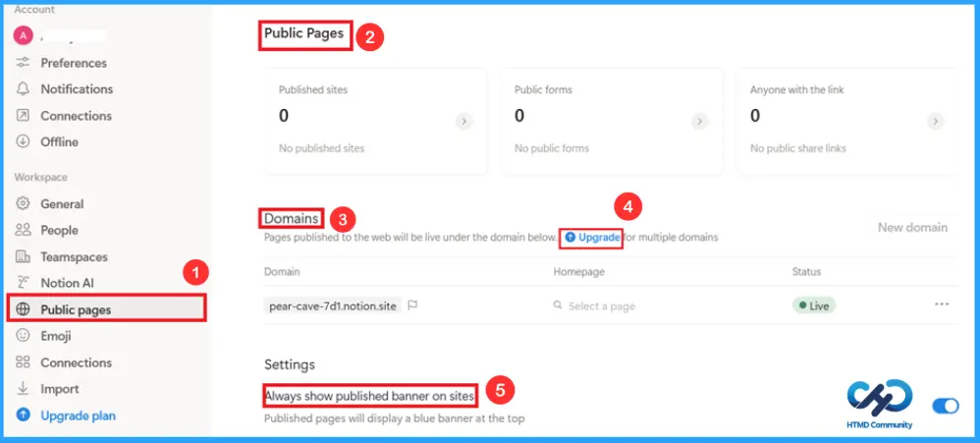Viewport: 980px width, 443px height.
Task: Click the workspace Connections grid icon
Action: click(x=24, y=362)
